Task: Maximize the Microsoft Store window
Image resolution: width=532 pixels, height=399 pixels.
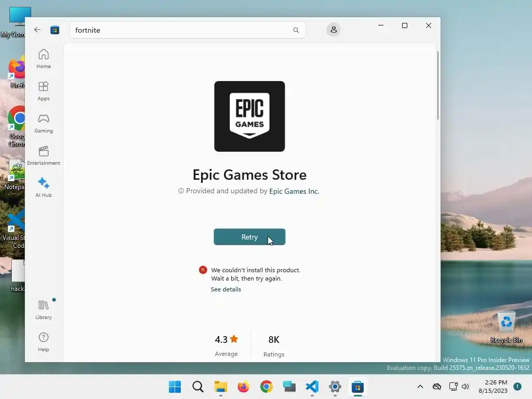Action: (x=404, y=25)
